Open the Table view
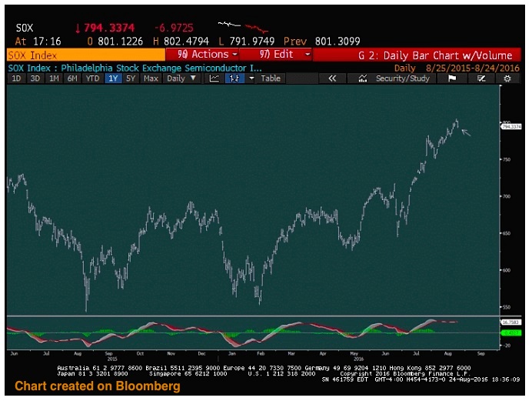The width and height of the screenshot is (532, 401). tap(271, 79)
